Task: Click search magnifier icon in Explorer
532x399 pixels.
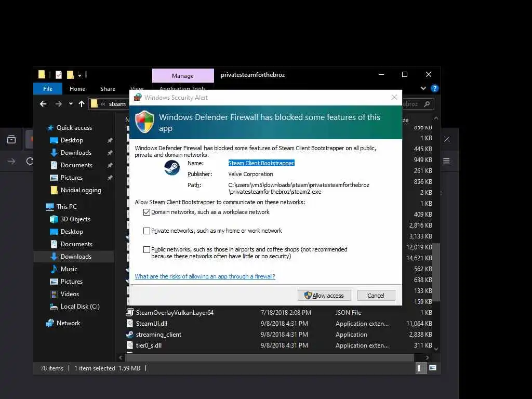Action: 427,104
